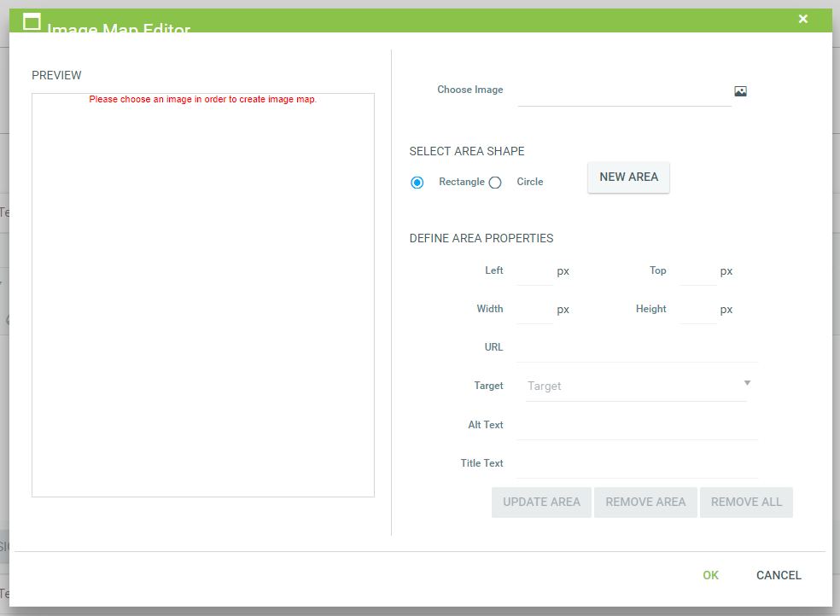Click the window icon in title bar
840x616 pixels.
32,22
